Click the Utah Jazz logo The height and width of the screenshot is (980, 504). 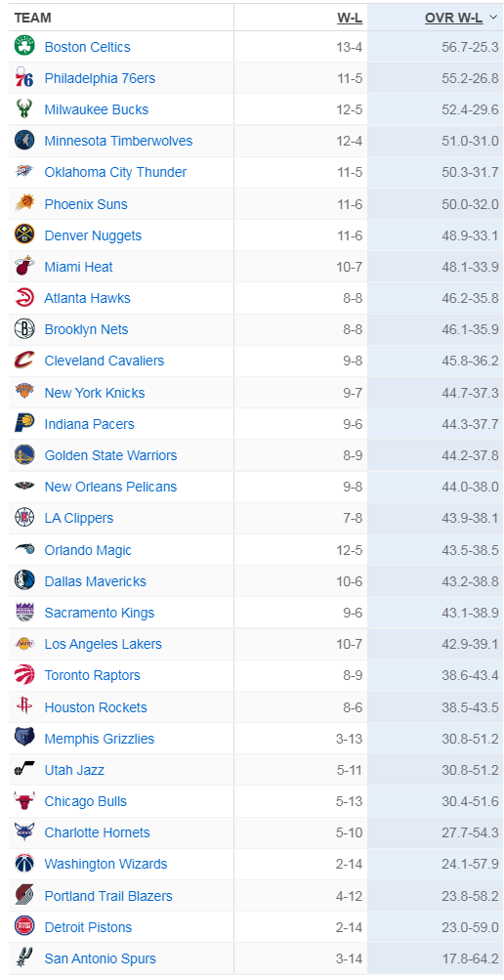click(24, 770)
